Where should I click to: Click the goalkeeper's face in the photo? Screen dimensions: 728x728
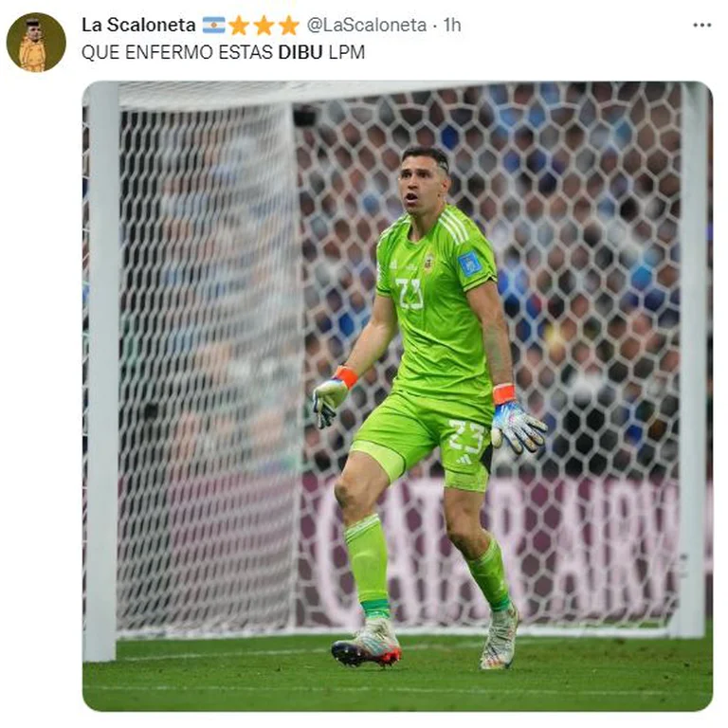(x=422, y=183)
